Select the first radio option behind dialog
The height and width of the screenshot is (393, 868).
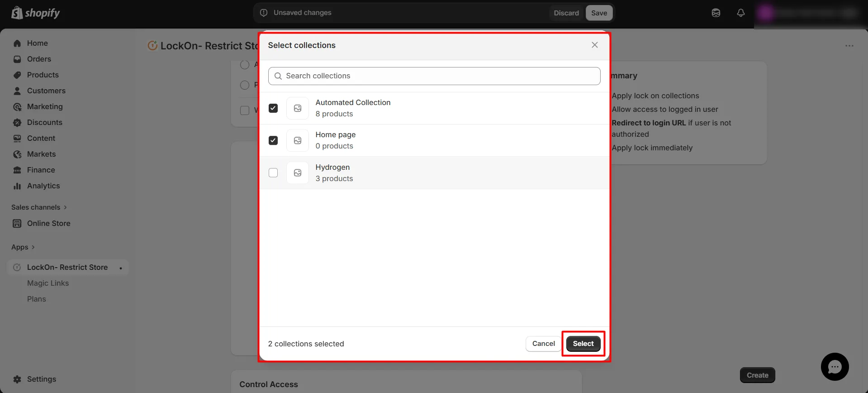click(x=245, y=65)
